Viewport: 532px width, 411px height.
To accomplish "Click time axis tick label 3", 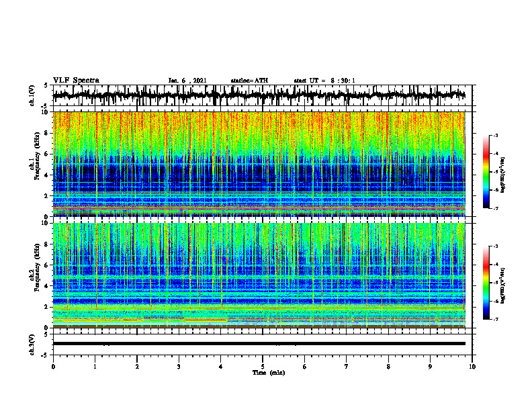I will point(179,367).
